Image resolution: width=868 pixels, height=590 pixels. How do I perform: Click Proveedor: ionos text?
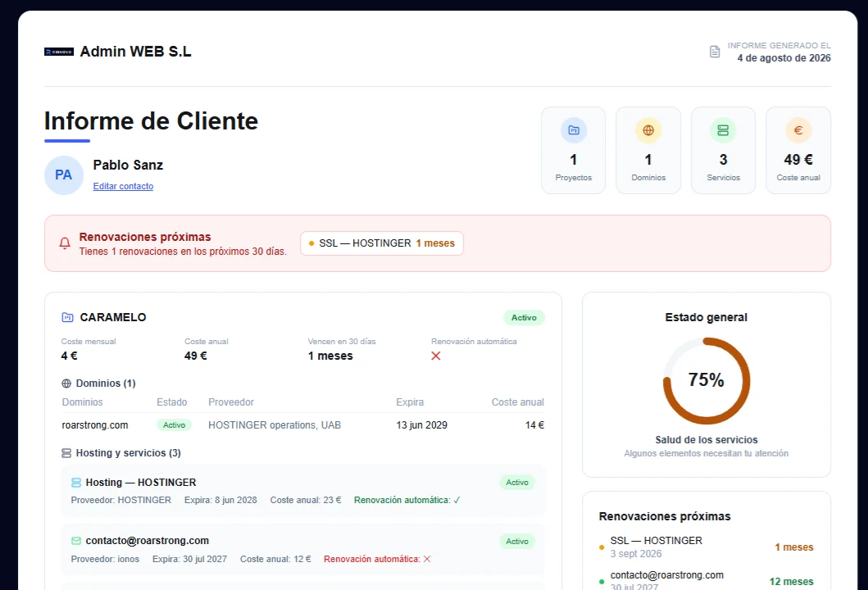105,559
